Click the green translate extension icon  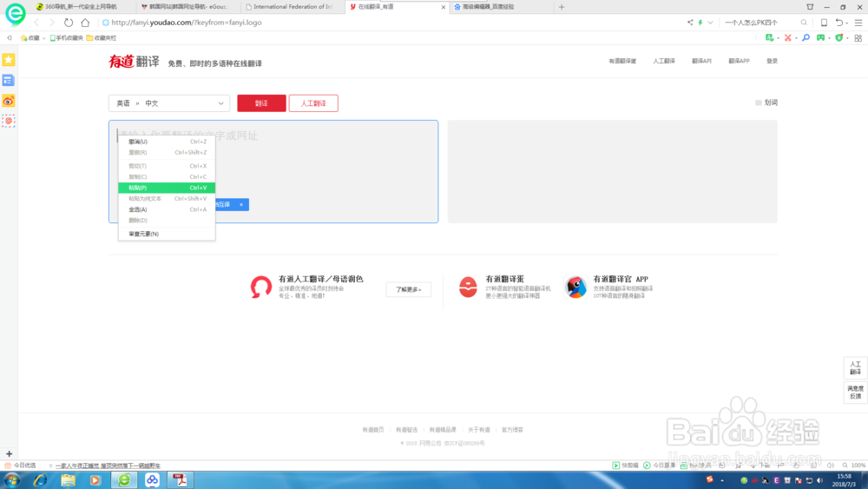point(769,37)
